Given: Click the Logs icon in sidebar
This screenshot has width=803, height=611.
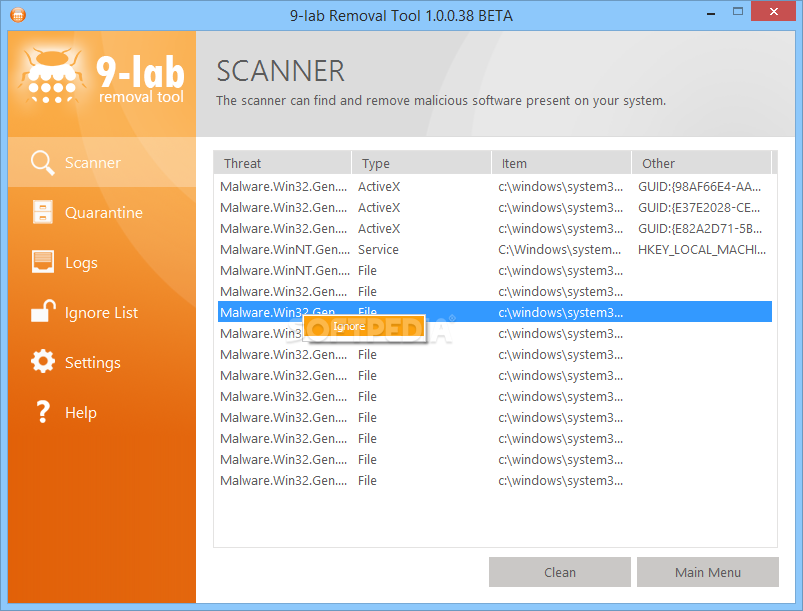Looking at the screenshot, I should tap(43, 262).
